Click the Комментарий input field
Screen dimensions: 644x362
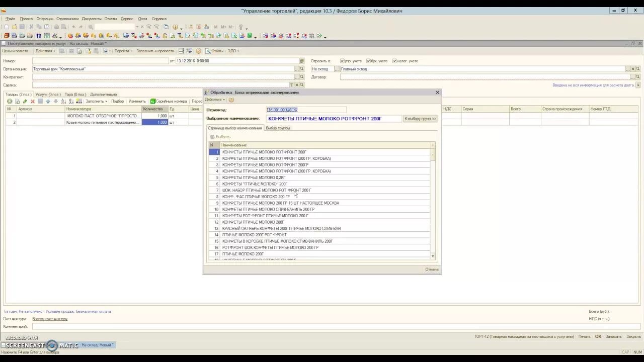coord(337,327)
